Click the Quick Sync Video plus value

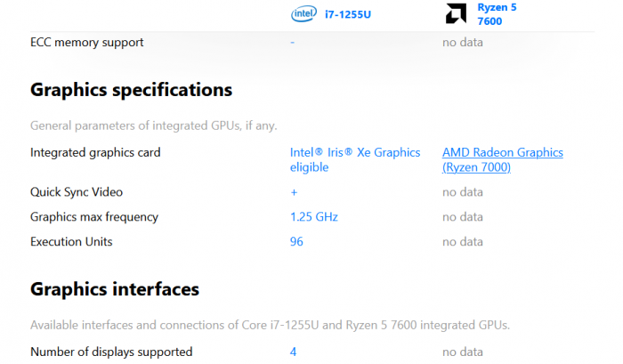(x=294, y=191)
